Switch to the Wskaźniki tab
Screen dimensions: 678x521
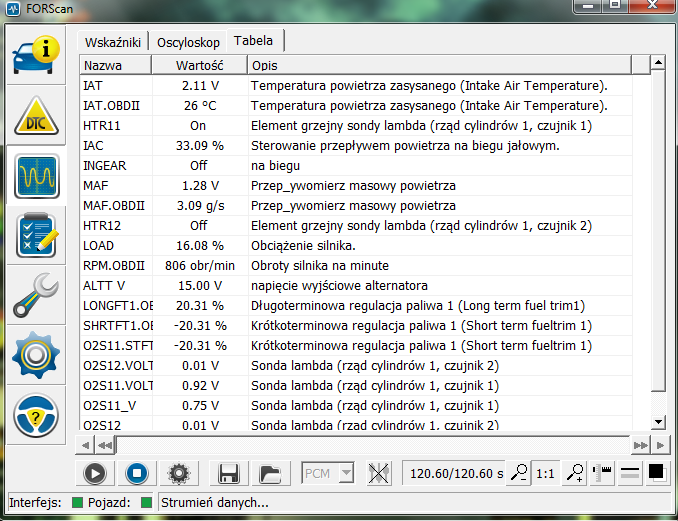pyautogui.click(x=115, y=41)
